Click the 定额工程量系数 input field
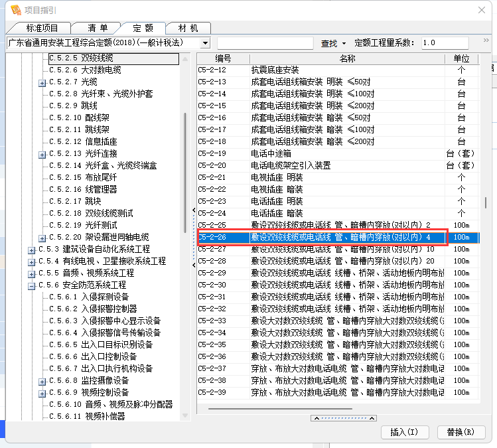This screenshot has height=448, width=497. pos(445,42)
